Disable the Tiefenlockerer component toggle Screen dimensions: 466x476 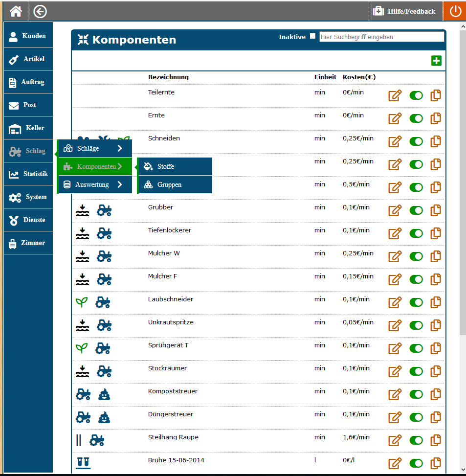click(x=416, y=233)
